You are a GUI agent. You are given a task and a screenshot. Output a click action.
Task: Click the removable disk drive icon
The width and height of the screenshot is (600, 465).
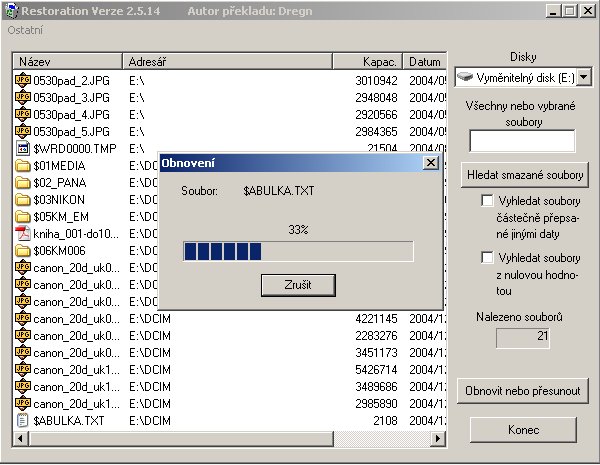(465, 77)
